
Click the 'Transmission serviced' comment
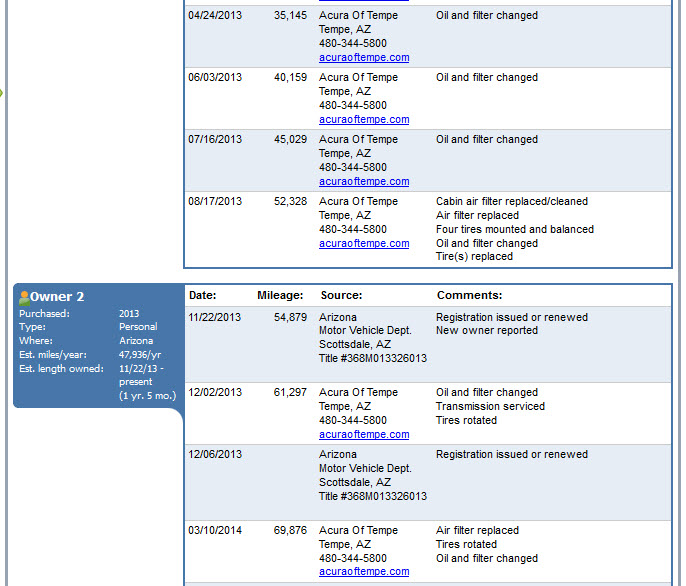pyautogui.click(x=490, y=407)
